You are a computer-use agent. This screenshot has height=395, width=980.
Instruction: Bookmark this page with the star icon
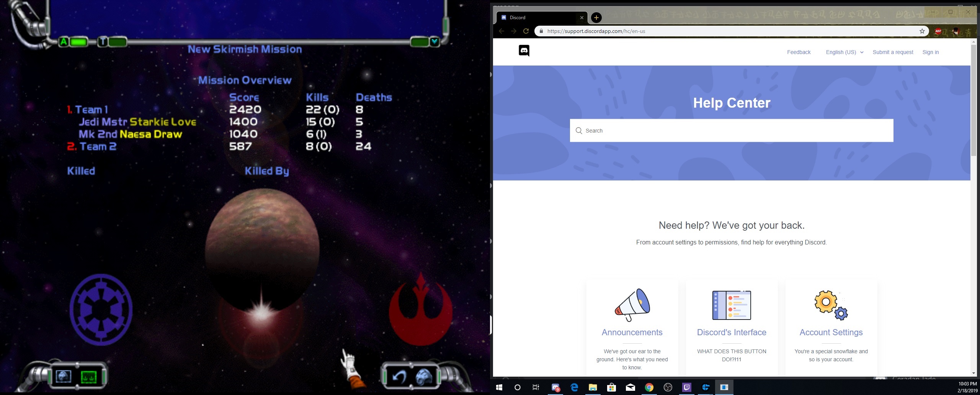click(x=922, y=31)
